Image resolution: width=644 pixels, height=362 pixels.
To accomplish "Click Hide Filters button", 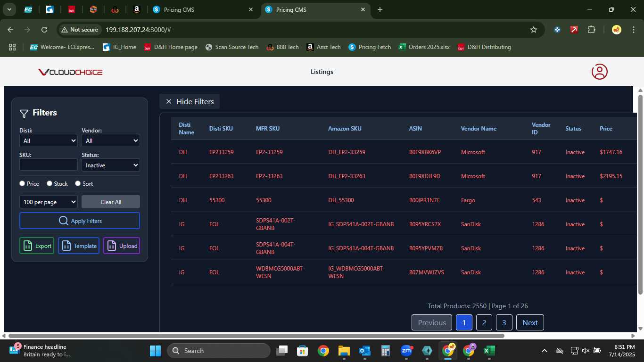I will click(190, 101).
